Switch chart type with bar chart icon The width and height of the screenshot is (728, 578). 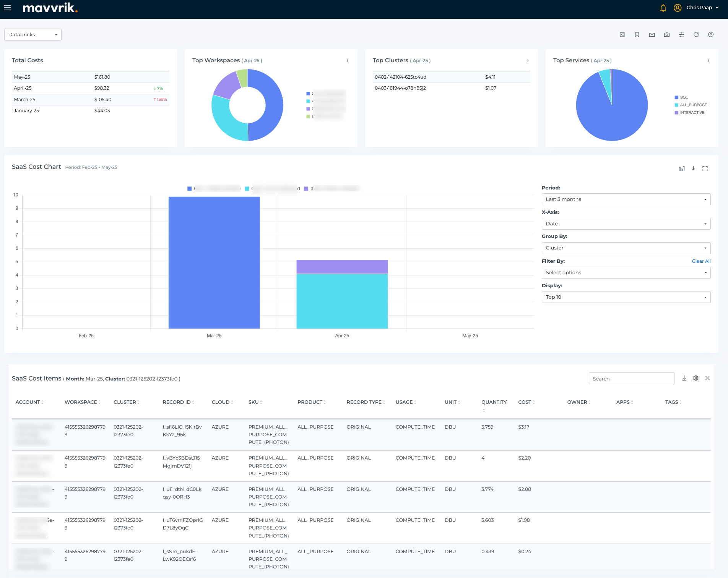[x=682, y=169]
